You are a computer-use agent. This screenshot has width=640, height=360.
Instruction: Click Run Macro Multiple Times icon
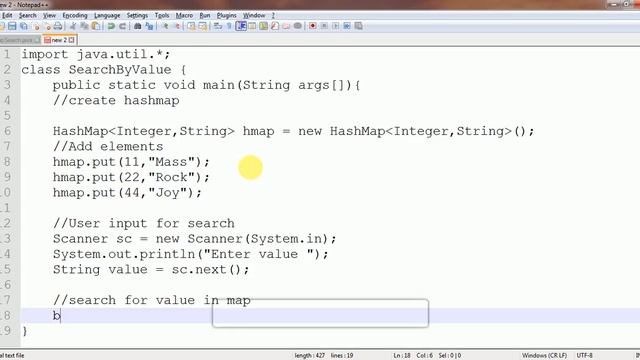[347, 26]
